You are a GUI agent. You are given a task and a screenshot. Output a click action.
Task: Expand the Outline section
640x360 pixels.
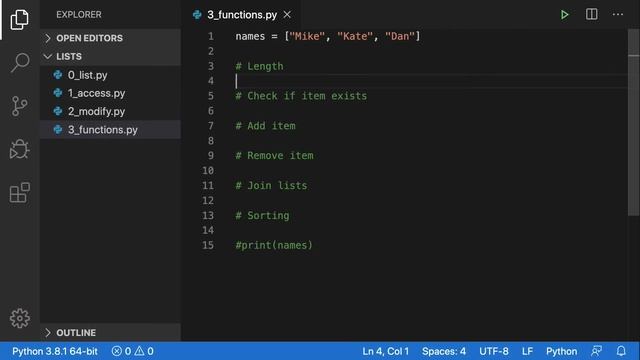[x=110, y=333]
